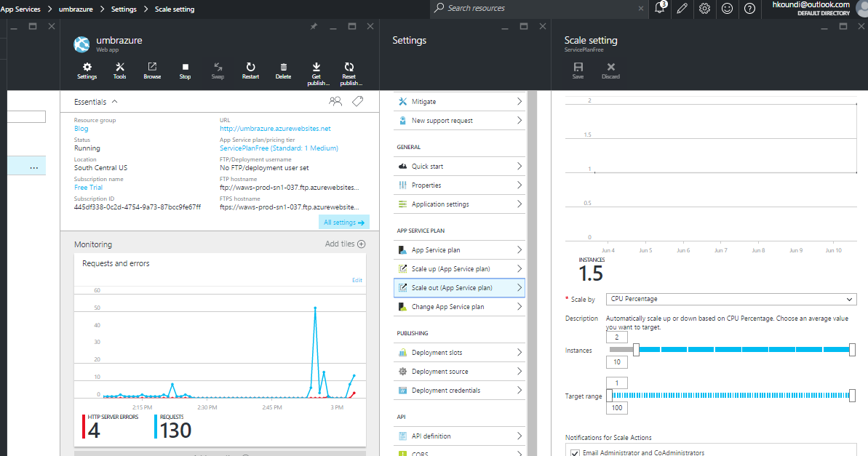Click the Instances minimum value box (2)
This screenshot has height=456, width=868.
tap(617, 337)
